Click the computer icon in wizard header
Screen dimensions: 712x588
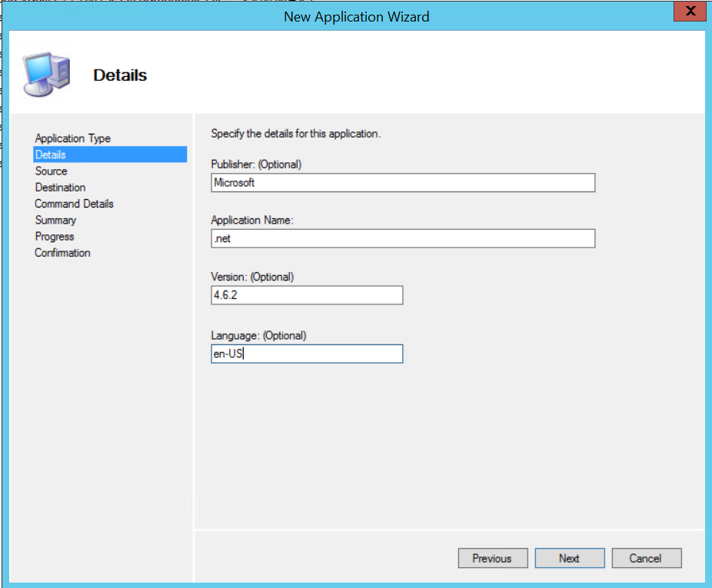46,74
